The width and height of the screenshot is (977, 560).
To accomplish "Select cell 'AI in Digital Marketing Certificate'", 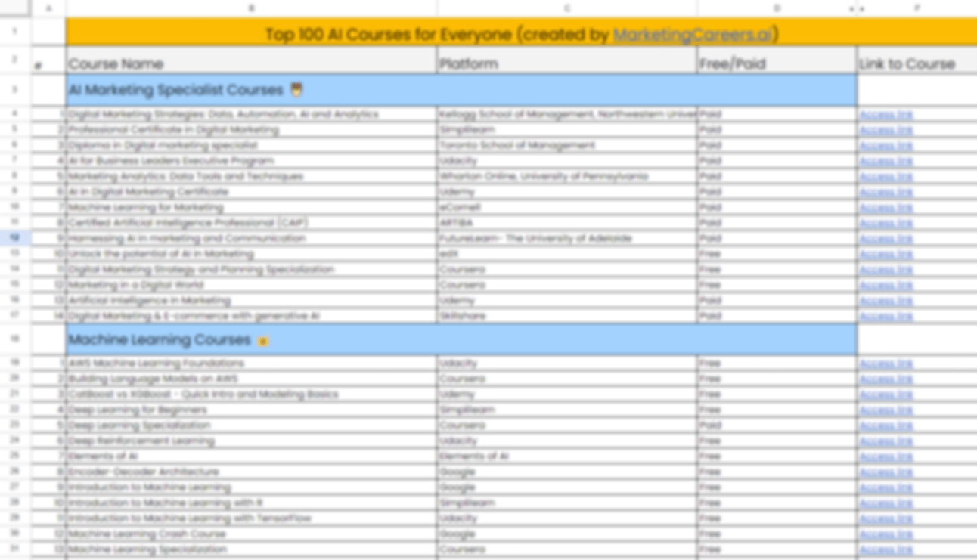I will [x=251, y=192].
